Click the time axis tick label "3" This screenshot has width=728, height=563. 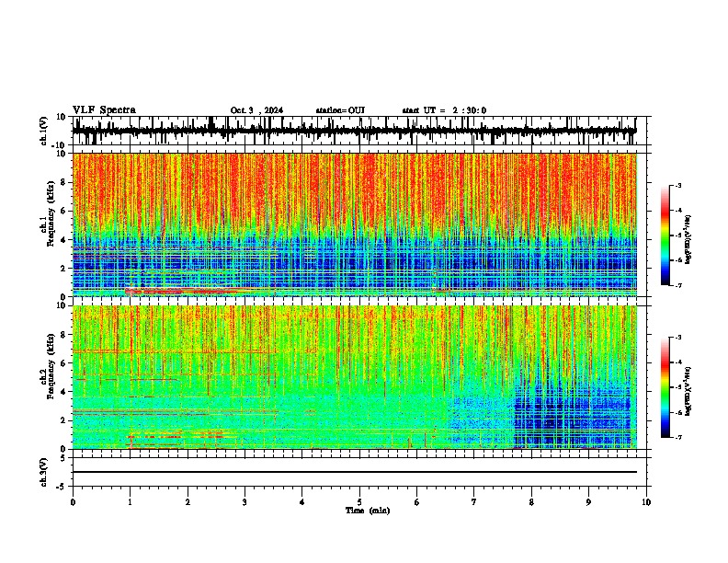click(x=245, y=502)
